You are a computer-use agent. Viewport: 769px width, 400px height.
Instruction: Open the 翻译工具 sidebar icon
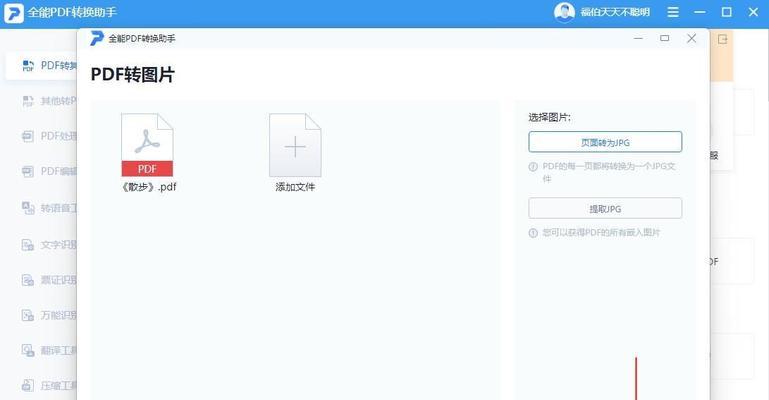tap(28, 350)
